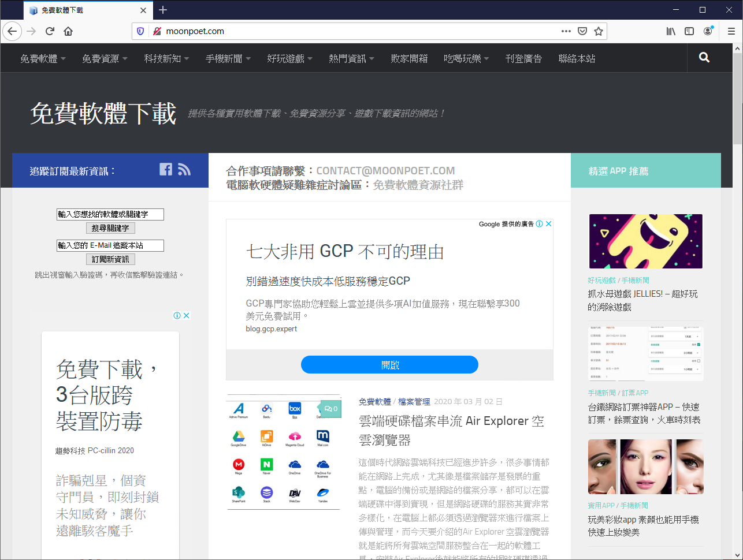The width and height of the screenshot is (743, 560).
Task: Go back with the back arrow
Action: (12, 31)
